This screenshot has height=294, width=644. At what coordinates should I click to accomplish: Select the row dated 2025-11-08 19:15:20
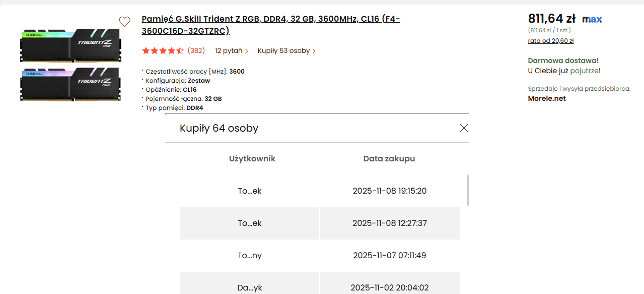pos(389,191)
